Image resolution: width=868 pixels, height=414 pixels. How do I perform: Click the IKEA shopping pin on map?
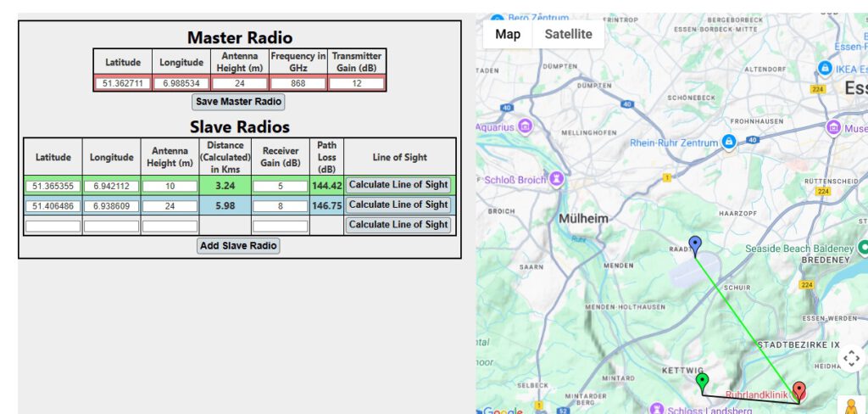point(824,69)
